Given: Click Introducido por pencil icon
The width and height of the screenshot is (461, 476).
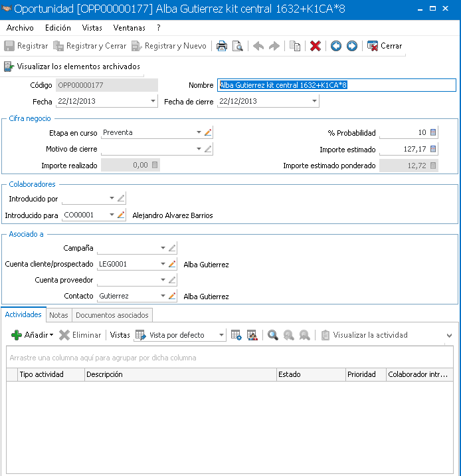Looking at the screenshot, I should [x=121, y=198].
